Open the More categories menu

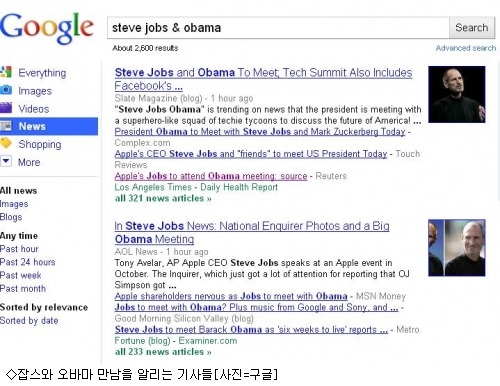(x=29, y=162)
